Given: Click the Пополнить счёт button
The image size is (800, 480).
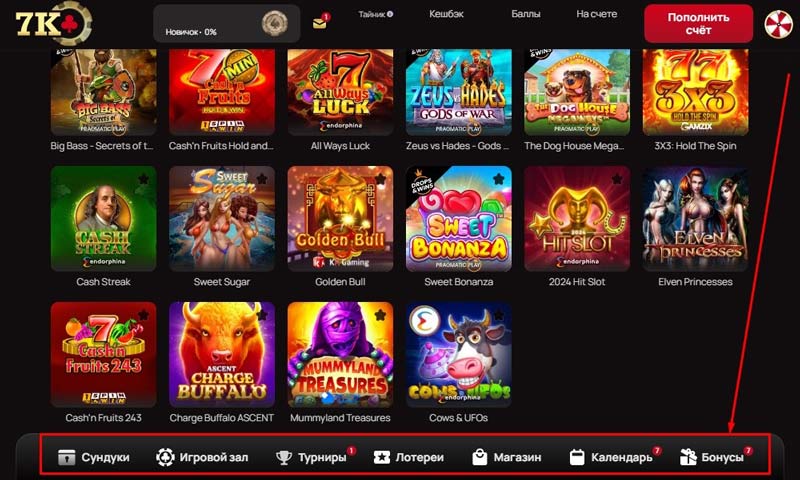Looking at the screenshot, I should coord(698,23).
